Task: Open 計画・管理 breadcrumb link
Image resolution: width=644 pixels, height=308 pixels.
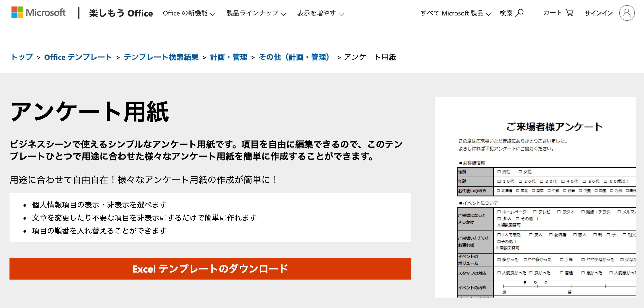Action: [x=229, y=57]
